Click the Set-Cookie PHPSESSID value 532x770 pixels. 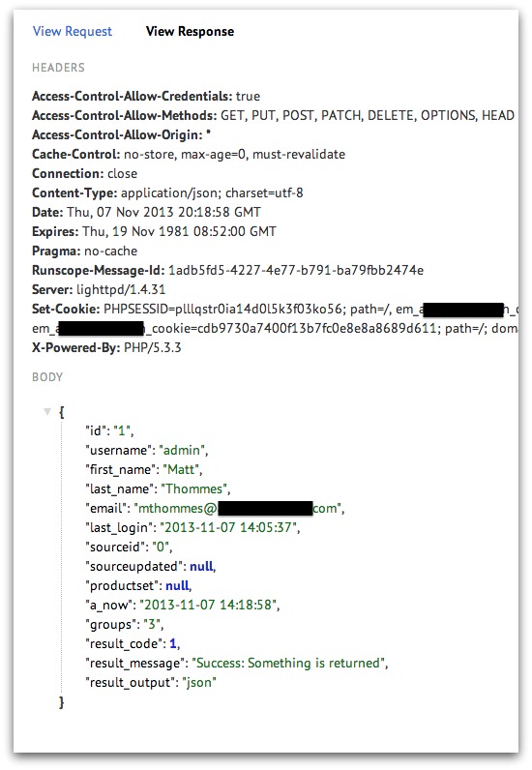point(222,309)
